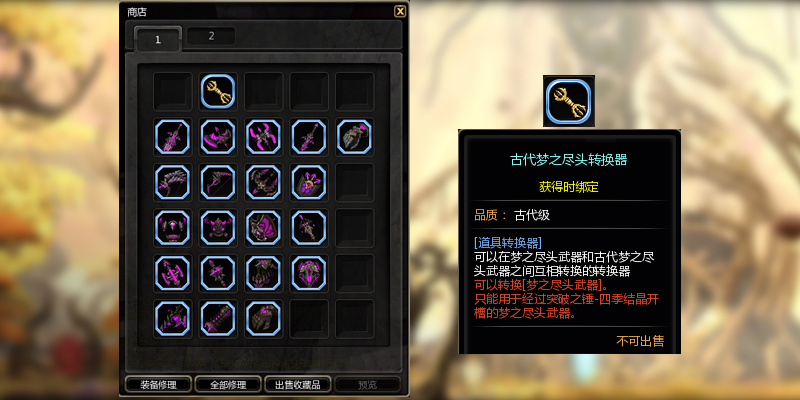Pick the grey gauntlet ending the second row
The height and width of the screenshot is (400, 800).
354,137
